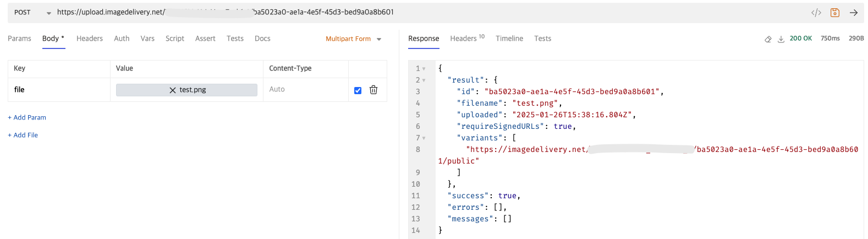
Task: Collapse the "variants" array on line 7
Action: [x=424, y=138]
